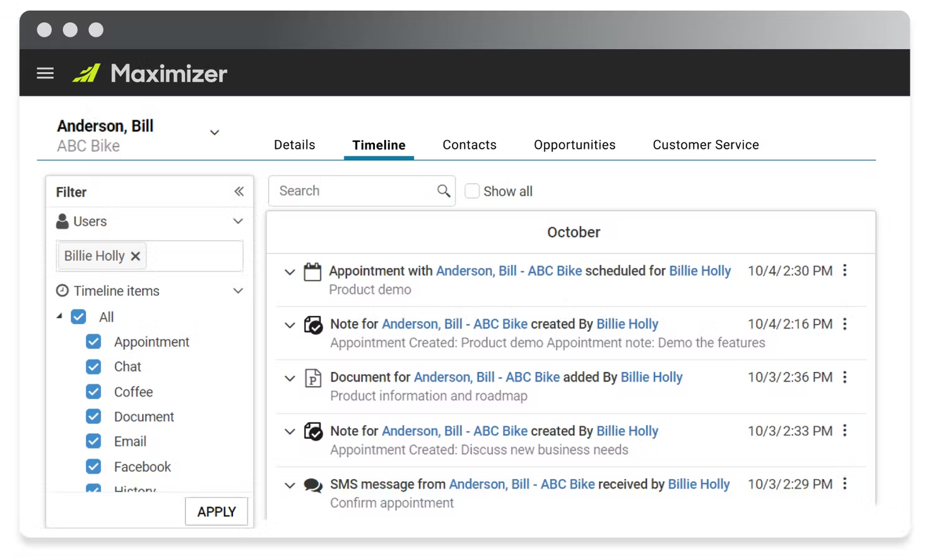
Task: Click the search magnifying glass icon
Action: (x=443, y=190)
